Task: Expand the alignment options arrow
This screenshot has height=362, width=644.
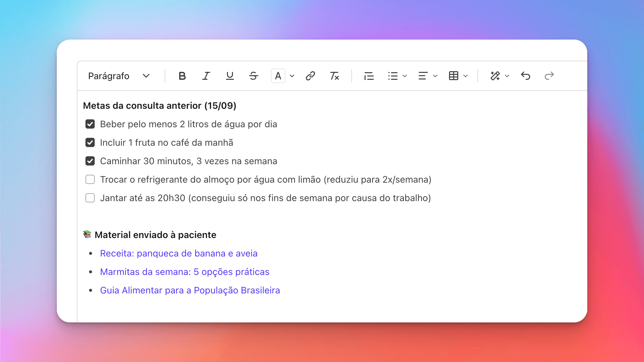Action: [x=435, y=76]
